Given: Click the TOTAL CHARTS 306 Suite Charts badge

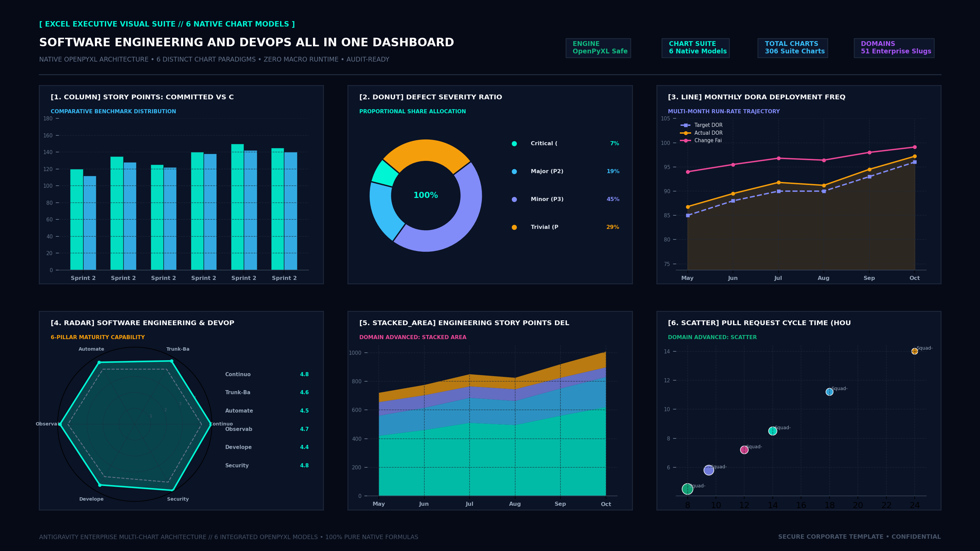Looking at the screenshot, I should pyautogui.click(x=793, y=48).
